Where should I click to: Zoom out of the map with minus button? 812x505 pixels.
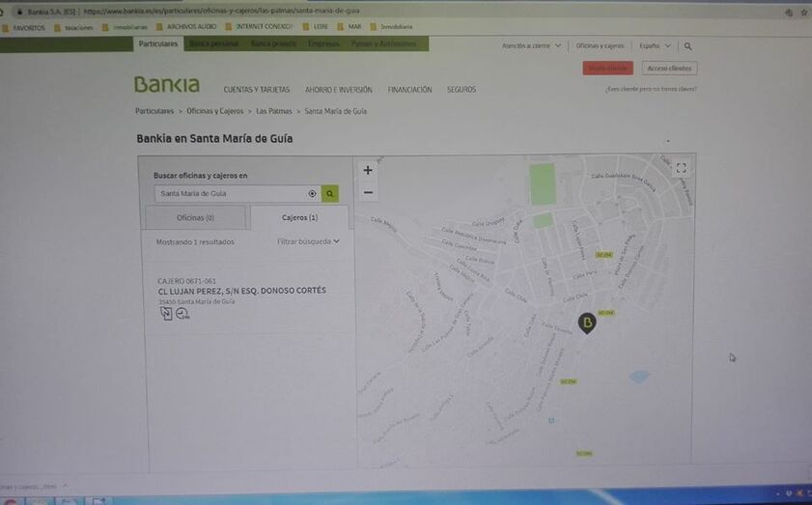[x=368, y=193]
